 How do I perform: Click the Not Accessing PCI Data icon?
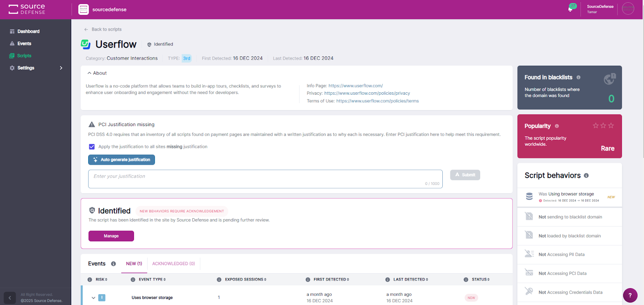[x=529, y=273]
